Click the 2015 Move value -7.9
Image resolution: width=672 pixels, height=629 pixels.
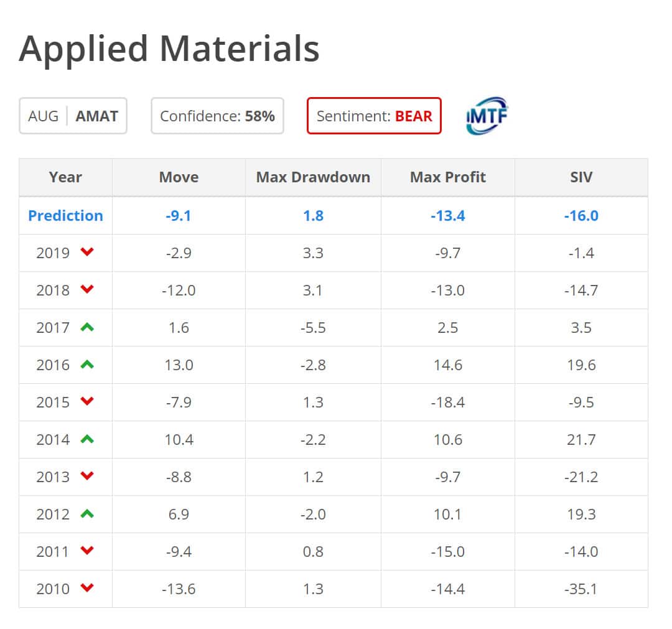point(179,403)
